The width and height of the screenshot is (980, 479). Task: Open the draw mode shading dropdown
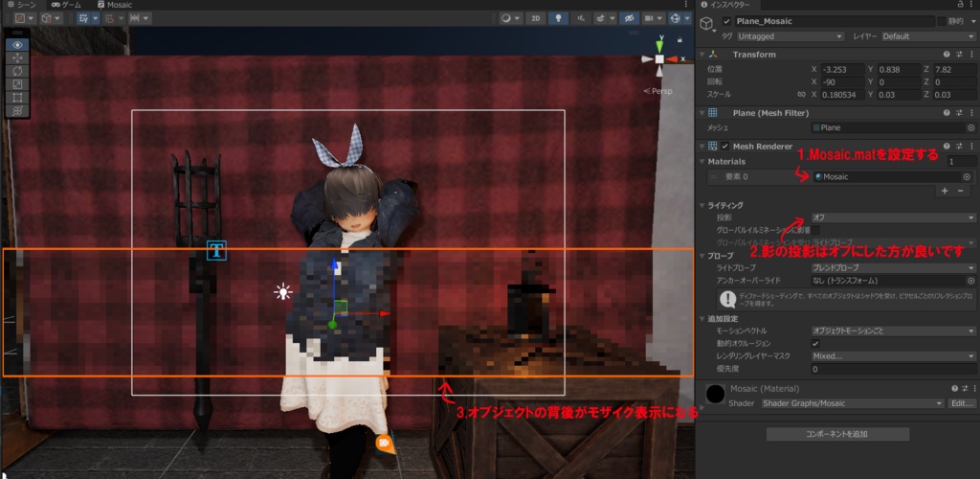tap(511, 18)
